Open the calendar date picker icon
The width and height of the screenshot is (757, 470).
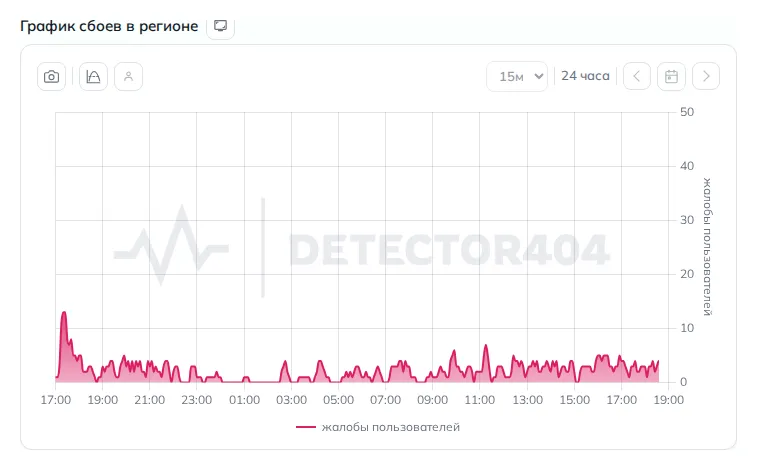(671, 76)
